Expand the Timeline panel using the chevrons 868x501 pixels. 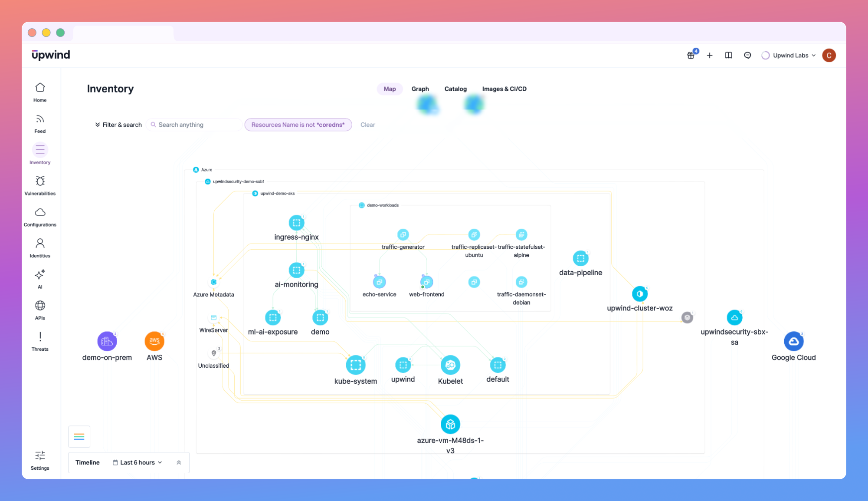coord(178,462)
